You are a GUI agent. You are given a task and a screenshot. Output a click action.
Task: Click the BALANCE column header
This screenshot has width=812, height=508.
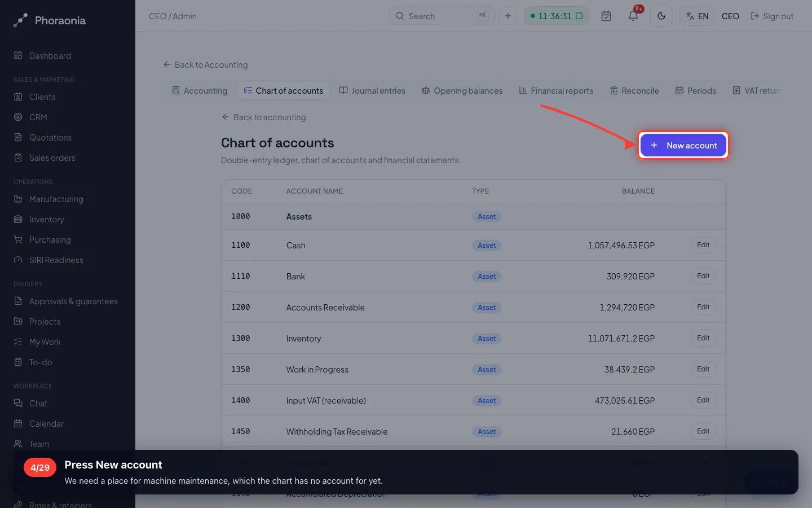(x=638, y=191)
